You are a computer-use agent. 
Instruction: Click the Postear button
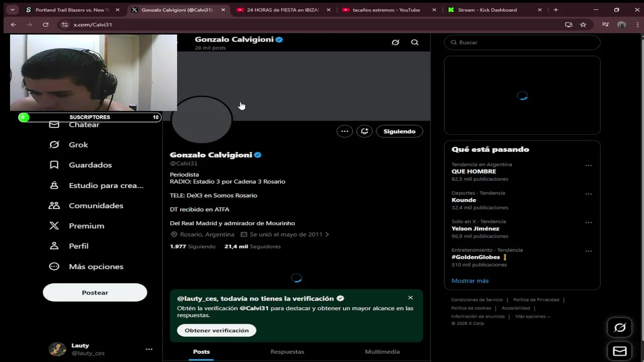pos(95,293)
